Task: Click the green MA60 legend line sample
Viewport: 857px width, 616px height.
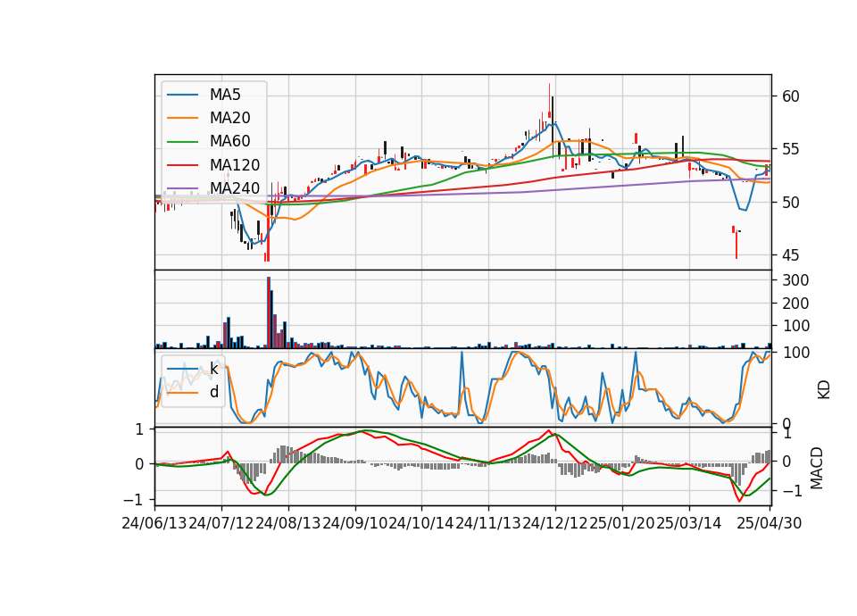Action: (182, 142)
